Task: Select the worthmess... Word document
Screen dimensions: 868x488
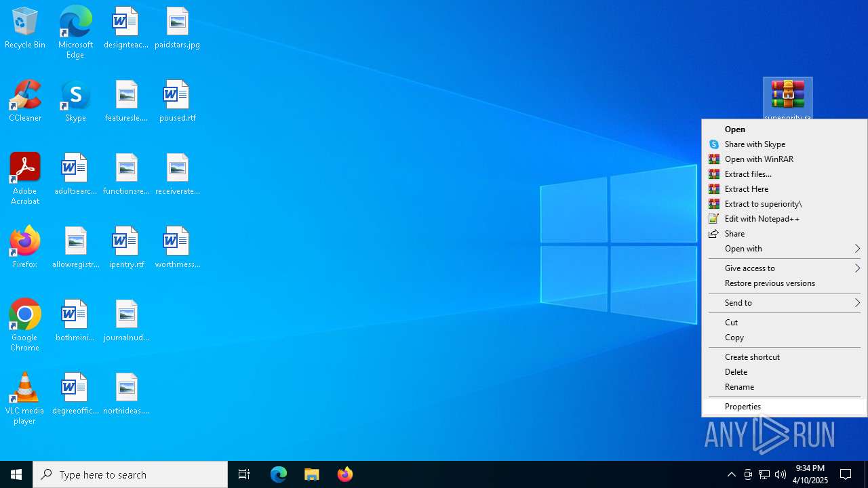Action: point(177,248)
